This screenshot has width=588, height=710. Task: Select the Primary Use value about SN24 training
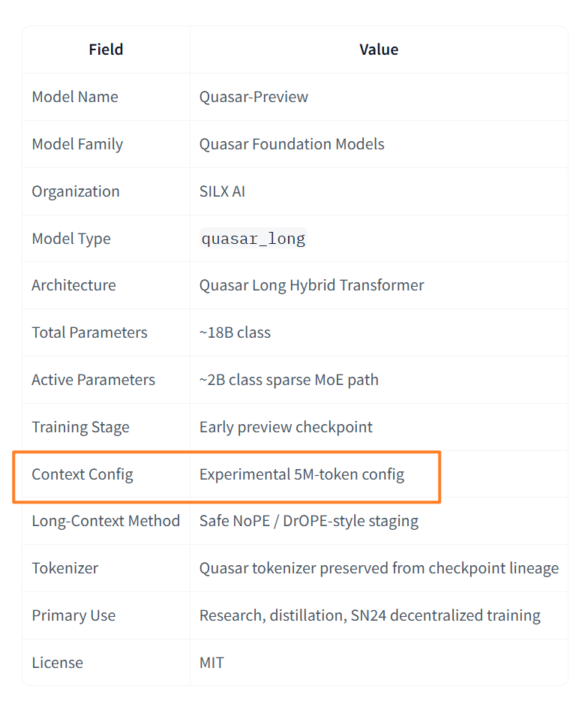tap(370, 616)
